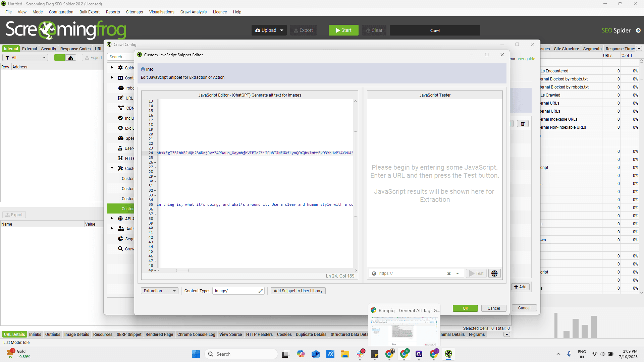Viewport: 644px width, 362px height.
Task: Confirm the snippet editor with OK
Action: (465, 308)
